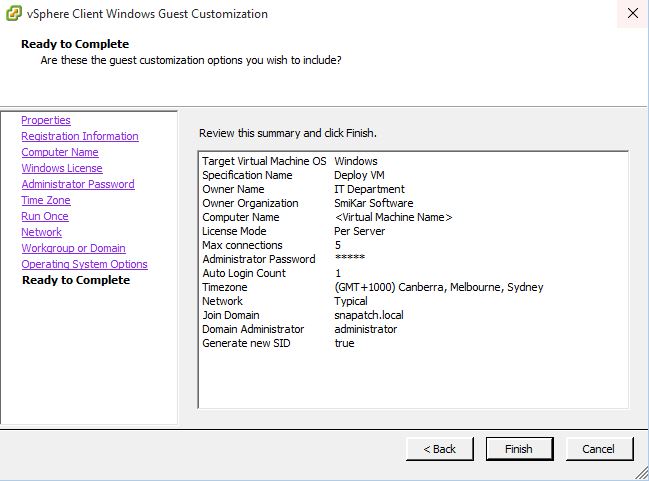Select Ready to Complete in the step list

76,280
